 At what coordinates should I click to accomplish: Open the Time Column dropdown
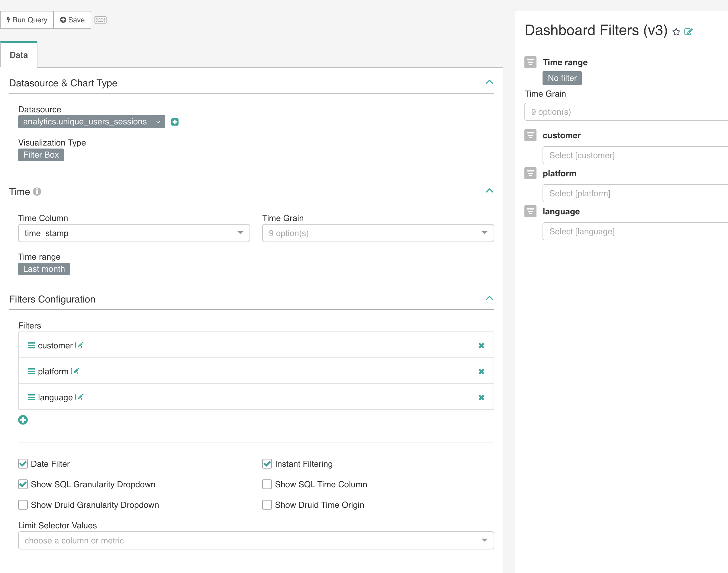coord(134,233)
